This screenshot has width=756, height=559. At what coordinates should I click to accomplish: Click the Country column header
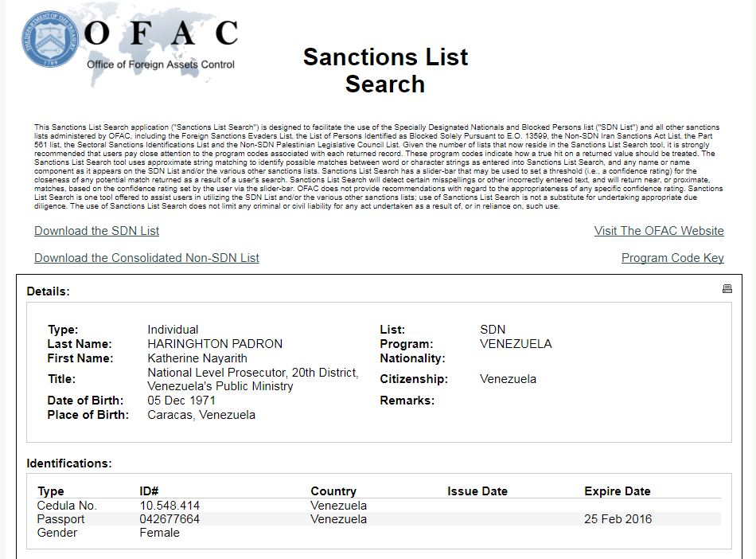click(x=333, y=491)
